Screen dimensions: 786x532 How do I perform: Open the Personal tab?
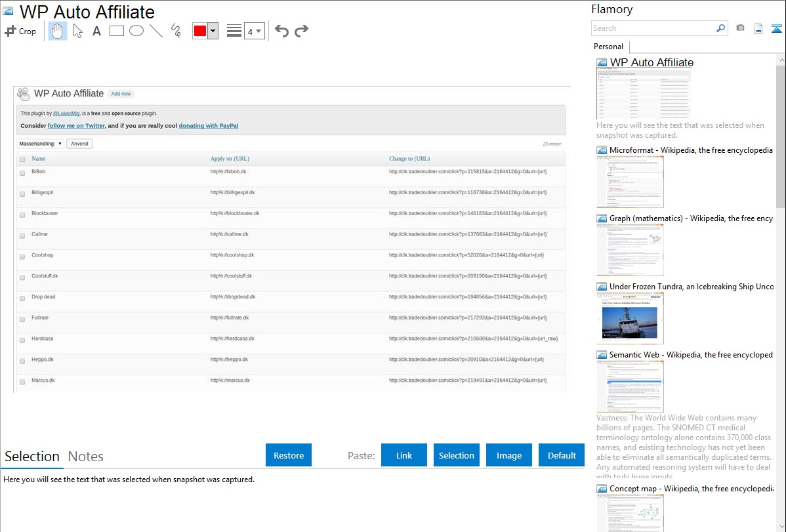click(608, 47)
